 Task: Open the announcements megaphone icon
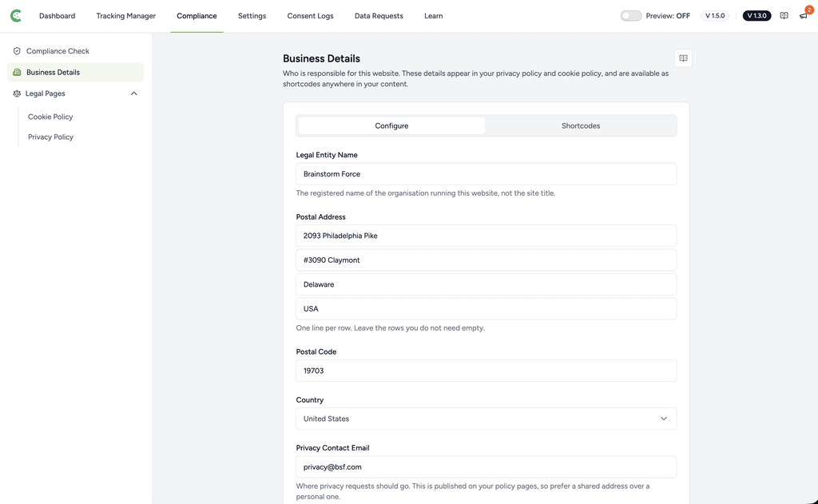point(804,16)
